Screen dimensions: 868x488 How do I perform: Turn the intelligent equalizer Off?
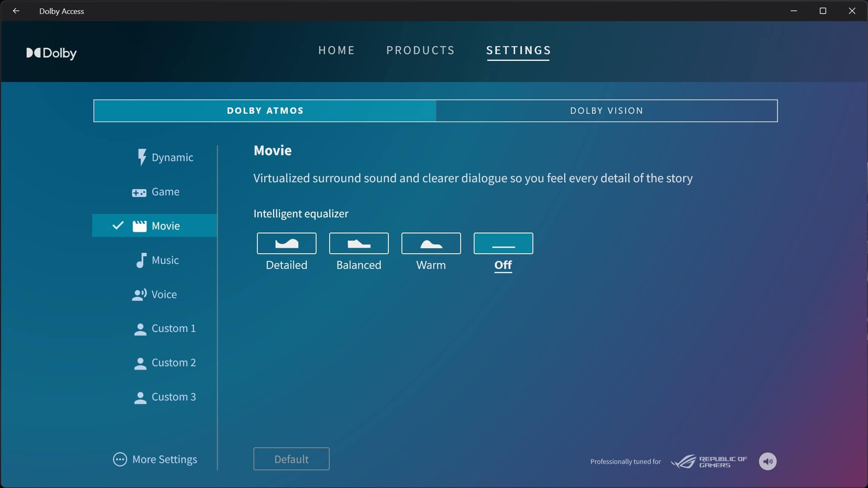[503, 243]
